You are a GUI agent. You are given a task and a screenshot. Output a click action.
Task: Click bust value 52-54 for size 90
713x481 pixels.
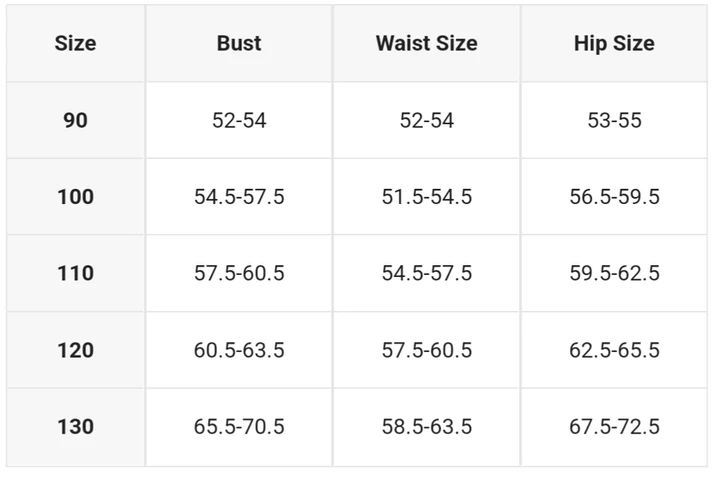(x=239, y=120)
